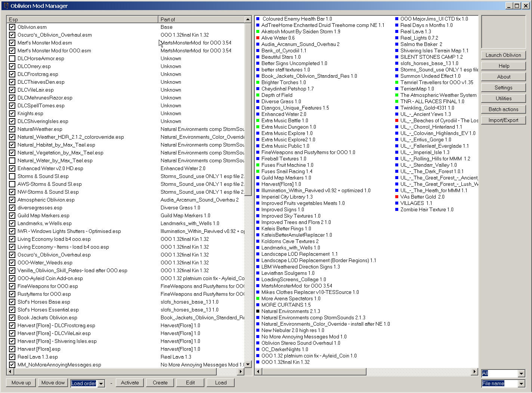
Task: Enable the DLCHorseArmor.esp checkbox
Action: pos(12,58)
